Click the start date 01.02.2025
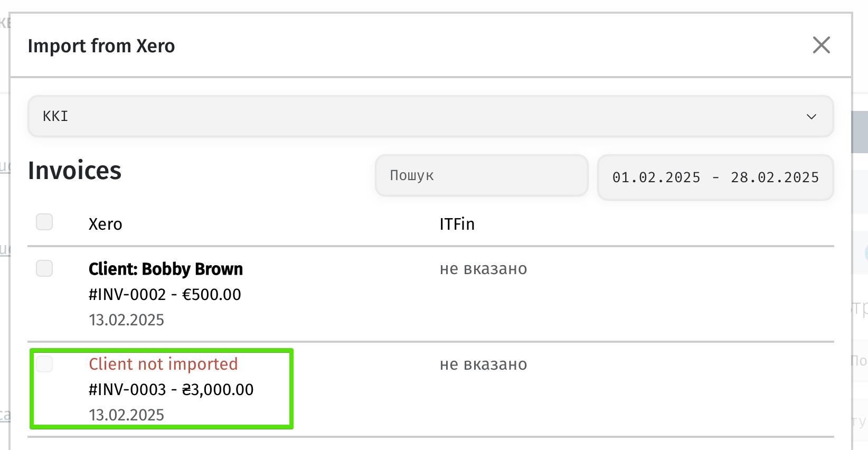The width and height of the screenshot is (868, 450). pos(656,177)
